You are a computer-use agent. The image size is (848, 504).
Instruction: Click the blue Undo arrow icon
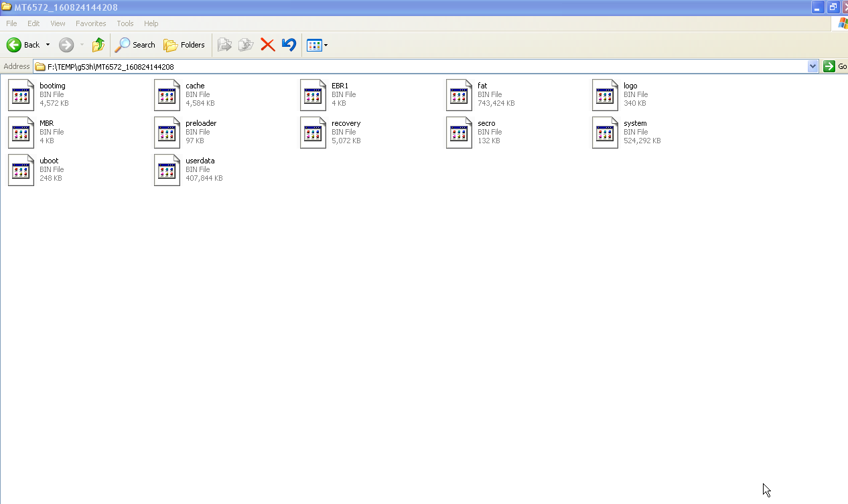coord(289,45)
